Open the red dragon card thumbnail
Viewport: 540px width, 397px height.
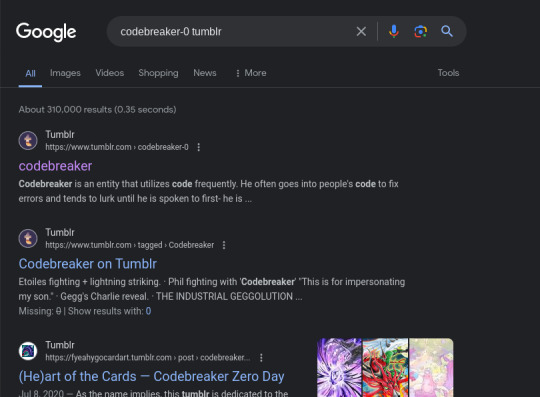click(385, 367)
